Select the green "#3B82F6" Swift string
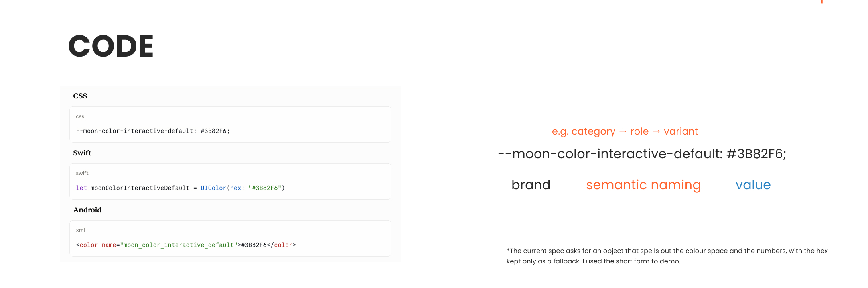This screenshot has width=868, height=288. 265,188
